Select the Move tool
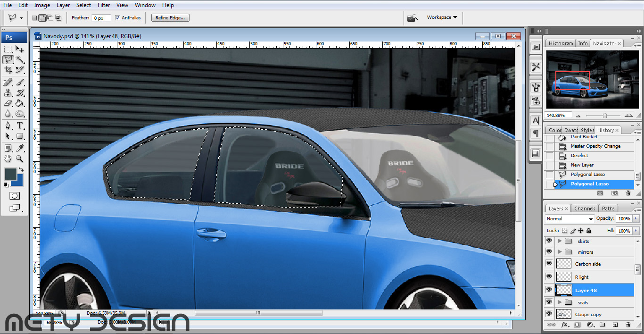Viewport: 644px width, 334px height. (20, 49)
